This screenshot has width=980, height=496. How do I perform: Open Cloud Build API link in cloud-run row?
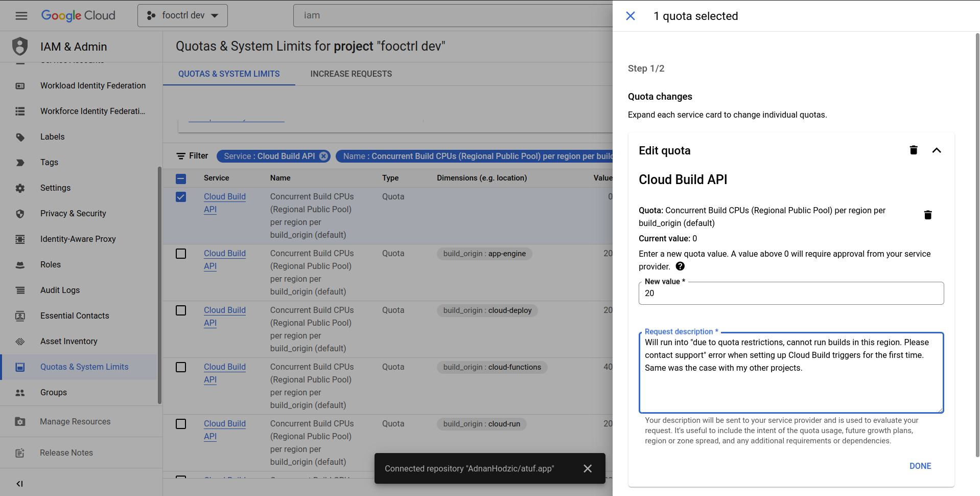pyautogui.click(x=225, y=430)
